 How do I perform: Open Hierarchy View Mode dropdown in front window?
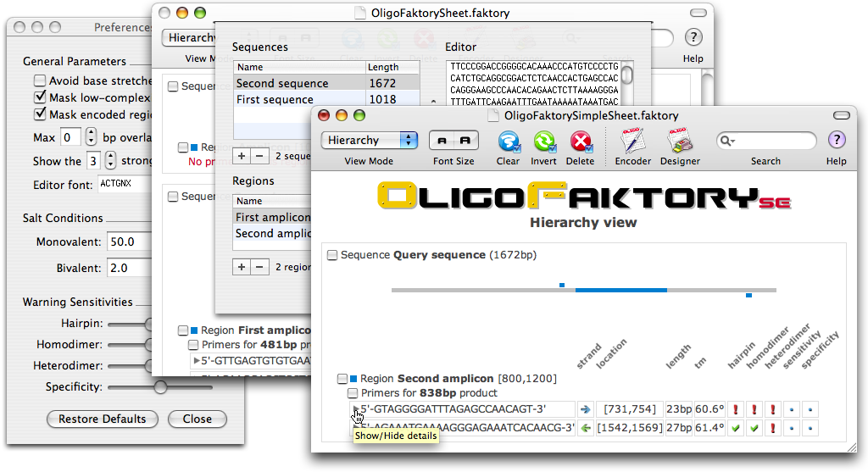tap(370, 141)
